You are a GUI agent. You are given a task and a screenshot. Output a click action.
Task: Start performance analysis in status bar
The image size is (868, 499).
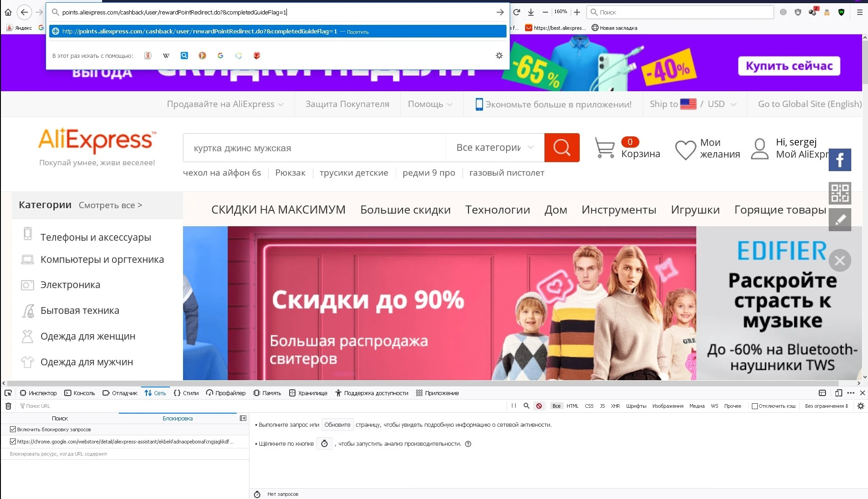[x=257, y=494]
